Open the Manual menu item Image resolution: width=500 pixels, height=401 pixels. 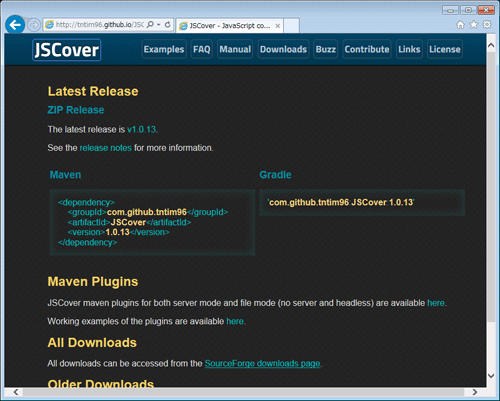(235, 49)
